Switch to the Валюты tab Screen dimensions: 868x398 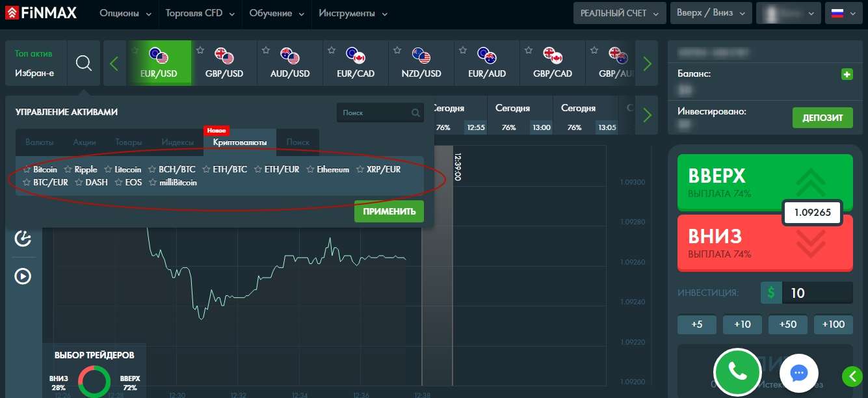pos(40,142)
